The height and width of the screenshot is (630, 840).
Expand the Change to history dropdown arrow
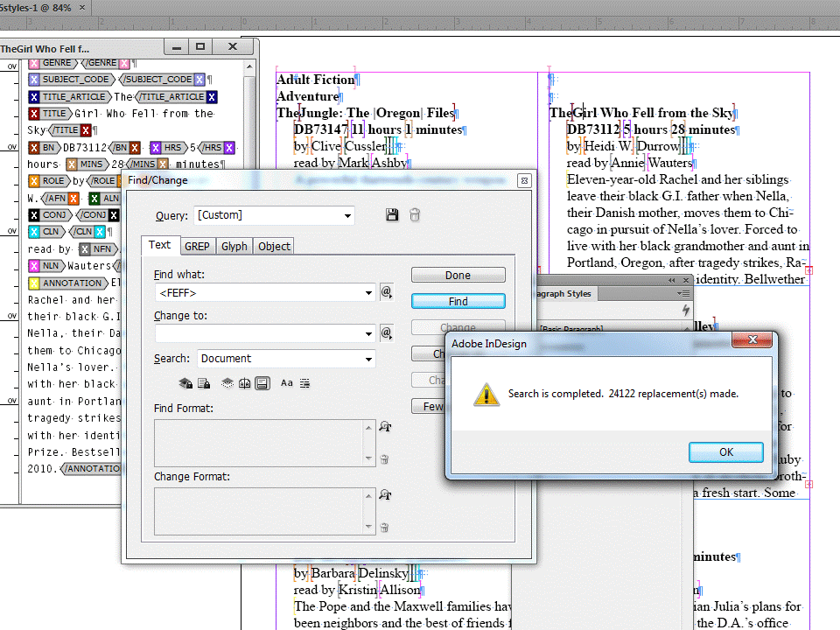[x=368, y=333]
